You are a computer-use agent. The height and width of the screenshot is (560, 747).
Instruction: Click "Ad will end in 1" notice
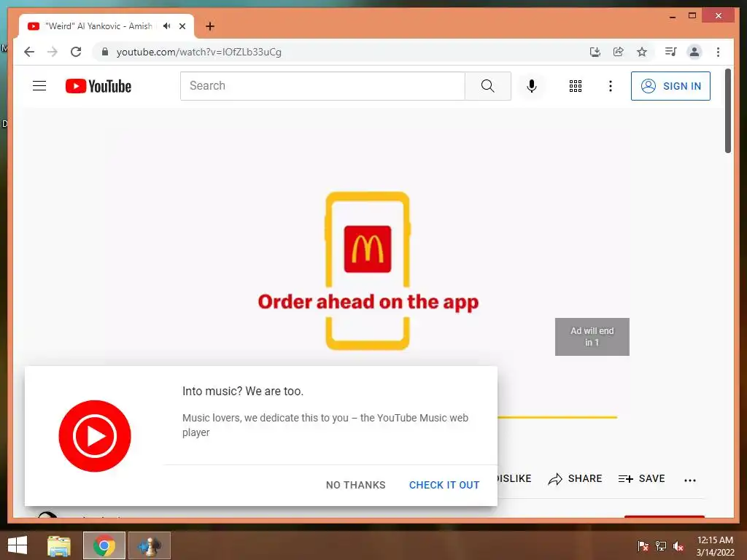[592, 337]
